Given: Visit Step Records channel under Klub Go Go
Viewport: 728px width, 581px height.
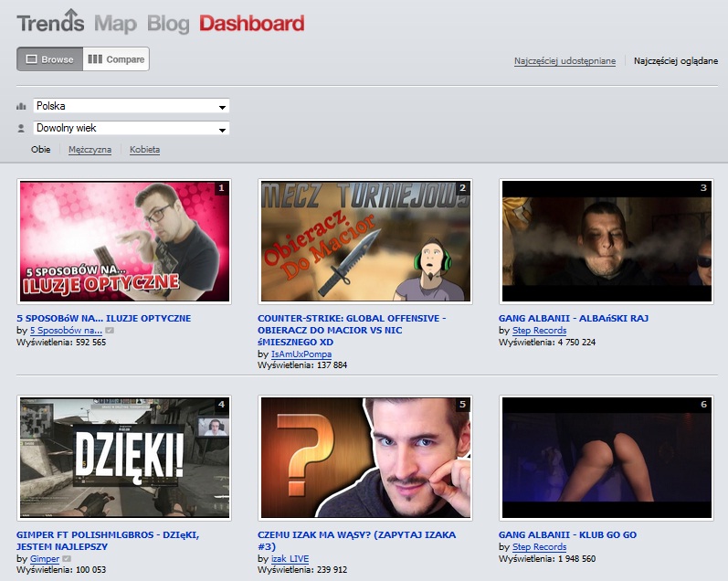Looking at the screenshot, I should point(539,547).
